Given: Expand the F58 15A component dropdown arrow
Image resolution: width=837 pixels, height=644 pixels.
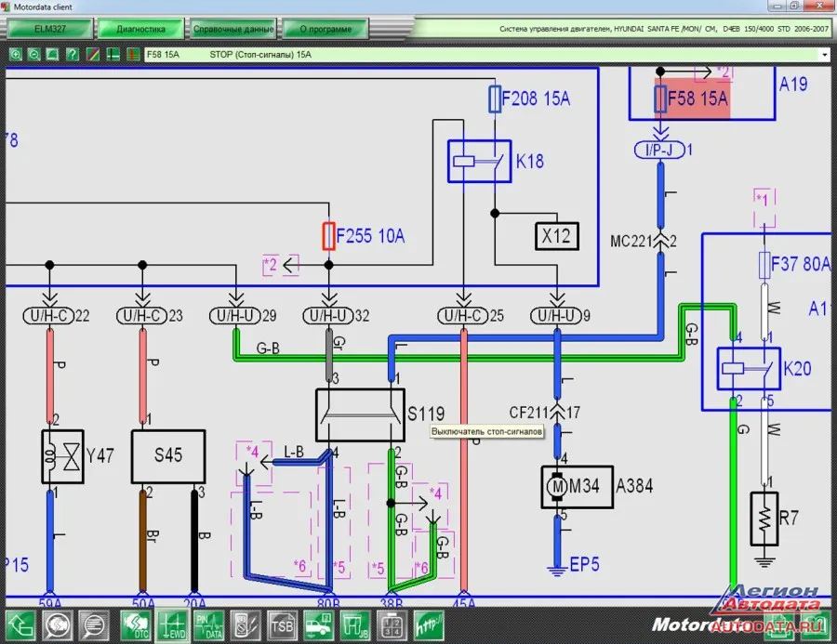Looking at the screenshot, I should point(825,55).
